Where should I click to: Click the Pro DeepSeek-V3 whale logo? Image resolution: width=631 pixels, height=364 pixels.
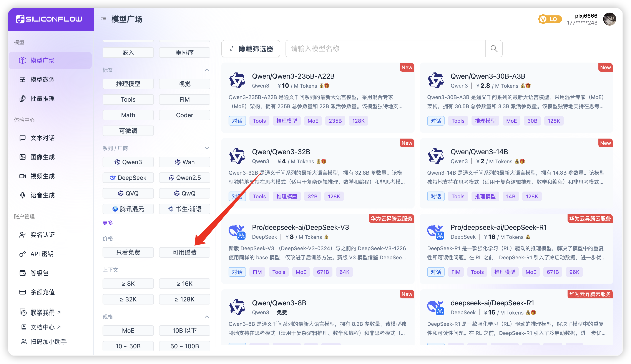click(x=237, y=232)
